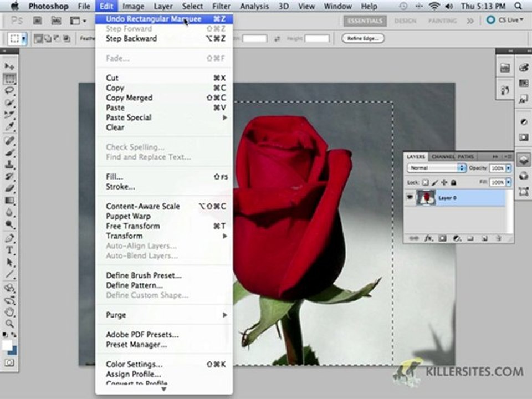
Task: Select the Move tool
Action: click(9, 66)
